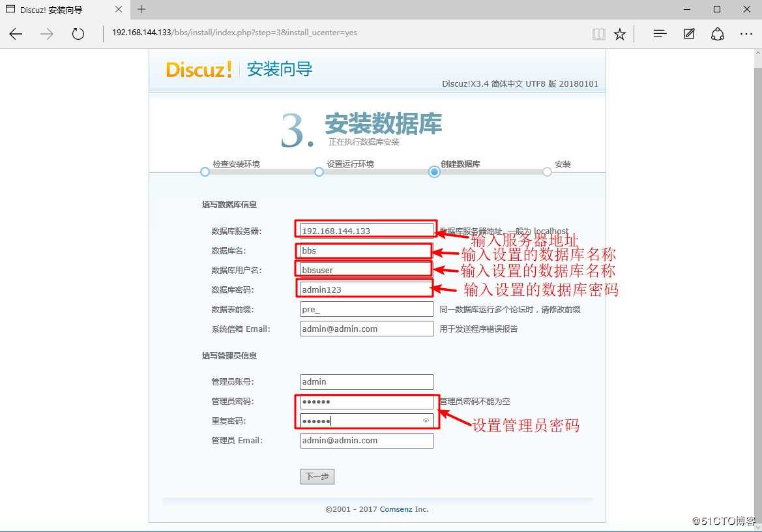Viewport: 762px width, 532px height.
Task: Minimize the browser window
Action: [x=686, y=9]
